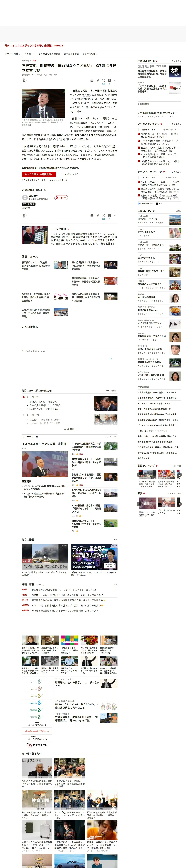Click Think キャンパス logo
This screenshot has height=868, width=186.
[x=37, y=738]
